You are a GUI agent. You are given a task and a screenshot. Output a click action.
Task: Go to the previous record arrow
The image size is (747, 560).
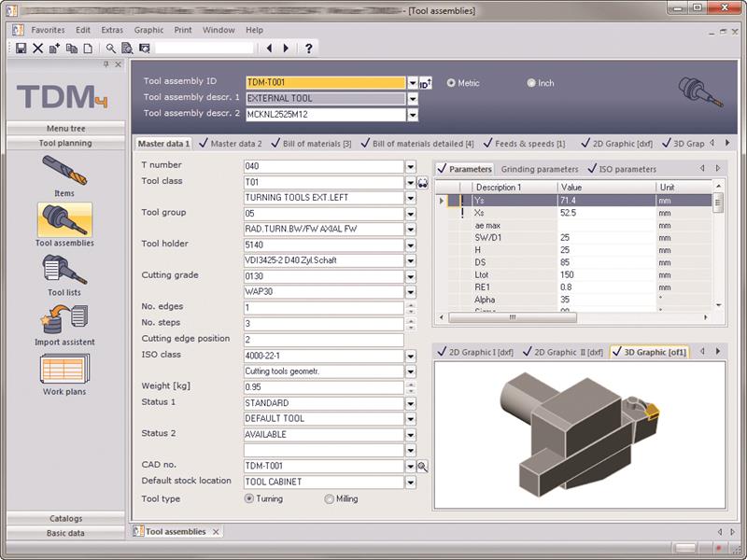coord(269,49)
